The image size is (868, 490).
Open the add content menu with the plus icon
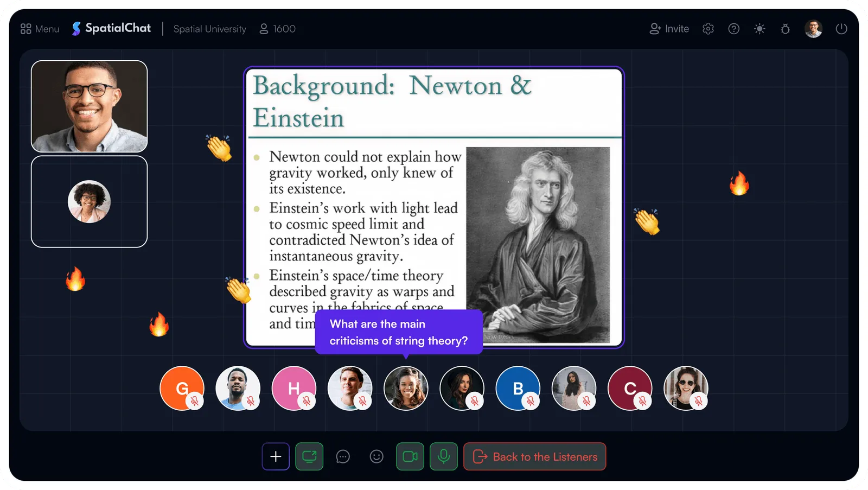click(276, 456)
